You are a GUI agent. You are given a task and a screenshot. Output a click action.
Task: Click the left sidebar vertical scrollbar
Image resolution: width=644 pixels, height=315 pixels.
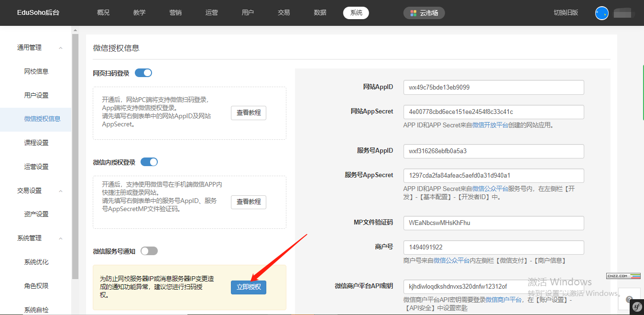[x=75, y=153]
